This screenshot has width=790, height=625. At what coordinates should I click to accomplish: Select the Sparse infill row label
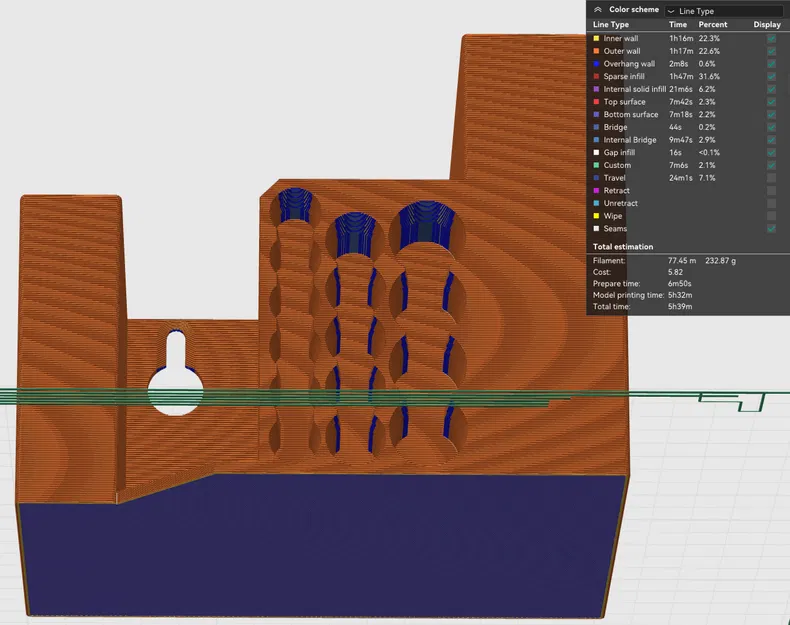[x=624, y=76]
